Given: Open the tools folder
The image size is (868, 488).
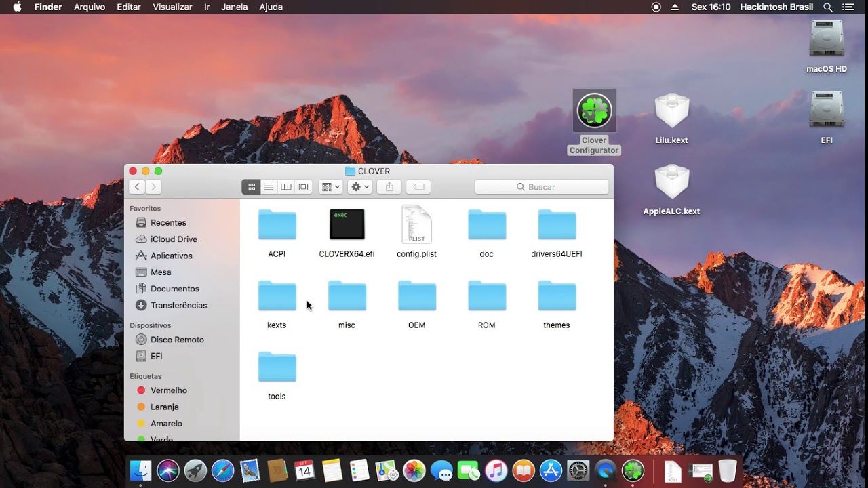Looking at the screenshot, I should click(277, 367).
